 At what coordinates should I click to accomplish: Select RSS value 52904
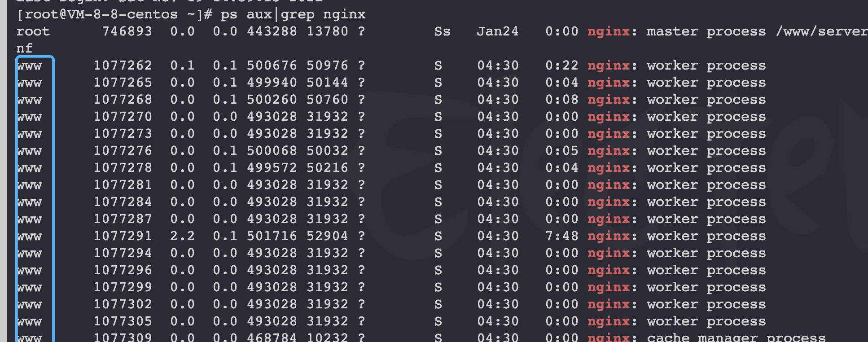tap(327, 236)
